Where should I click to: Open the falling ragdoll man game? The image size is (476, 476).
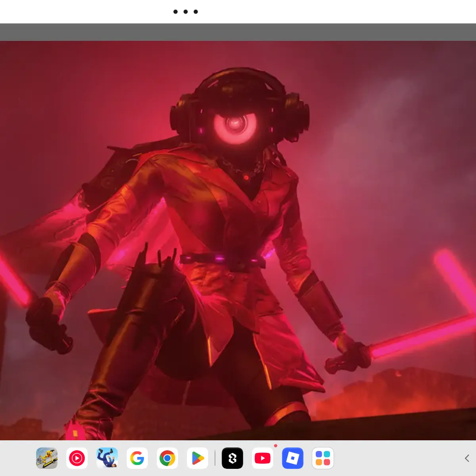107,458
